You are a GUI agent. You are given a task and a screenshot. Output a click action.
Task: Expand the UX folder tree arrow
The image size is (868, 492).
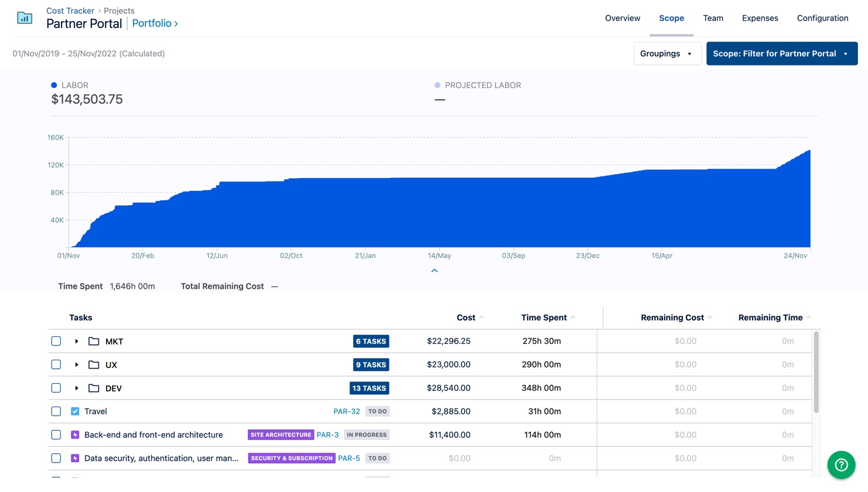[77, 365]
